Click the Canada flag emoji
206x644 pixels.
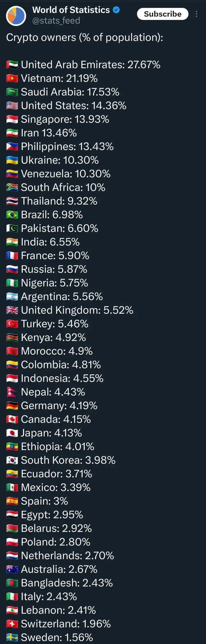[12, 419]
